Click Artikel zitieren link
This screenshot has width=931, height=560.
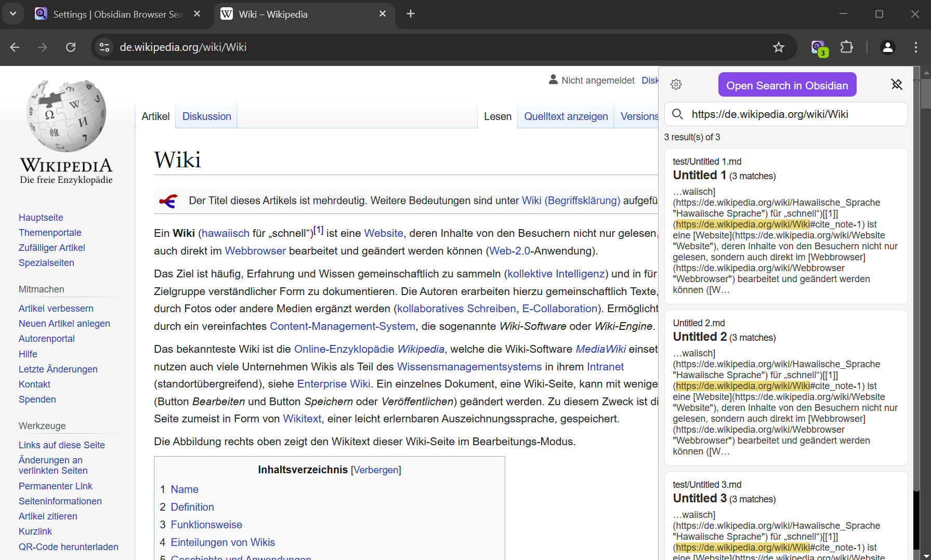point(48,516)
